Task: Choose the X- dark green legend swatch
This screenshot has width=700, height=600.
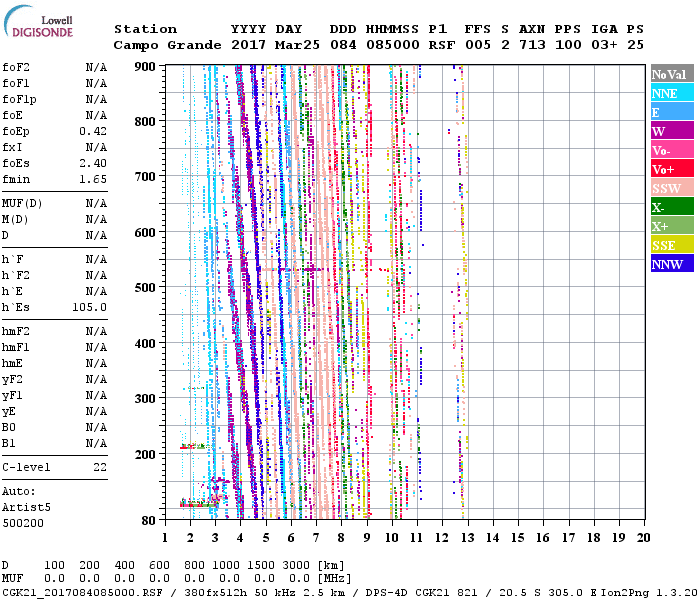Action: pos(672,207)
